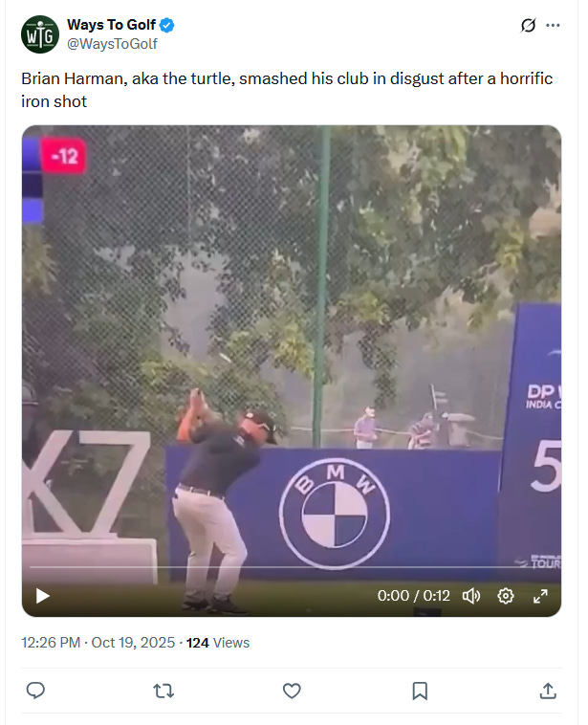
Task: Mute the video with the speaker icon
Action: tap(471, 596)
